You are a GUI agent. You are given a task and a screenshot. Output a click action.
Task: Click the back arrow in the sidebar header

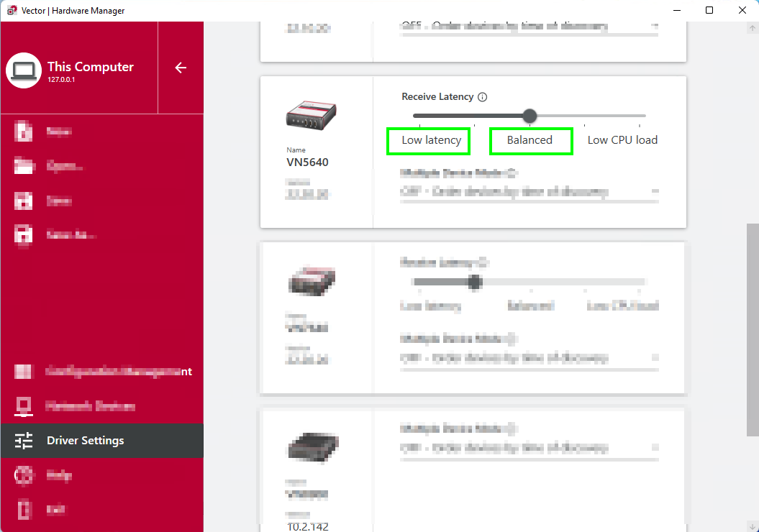click(x=181, y=68)
